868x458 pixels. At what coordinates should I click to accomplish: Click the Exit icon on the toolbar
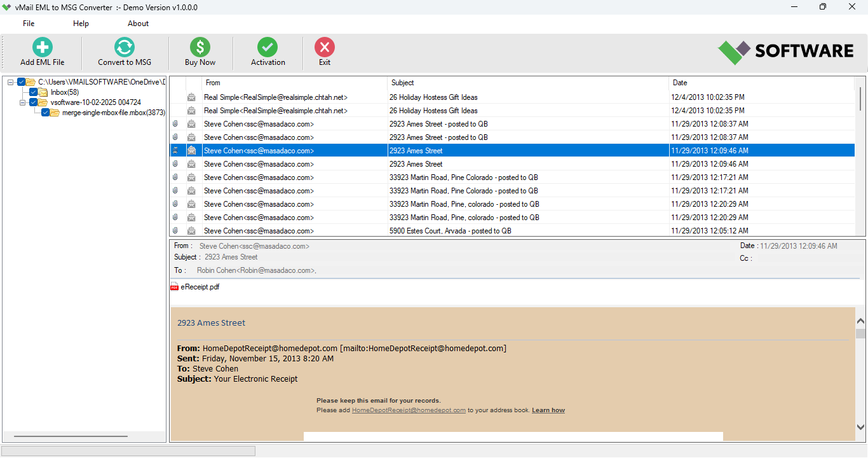click(x=324, y=45)
